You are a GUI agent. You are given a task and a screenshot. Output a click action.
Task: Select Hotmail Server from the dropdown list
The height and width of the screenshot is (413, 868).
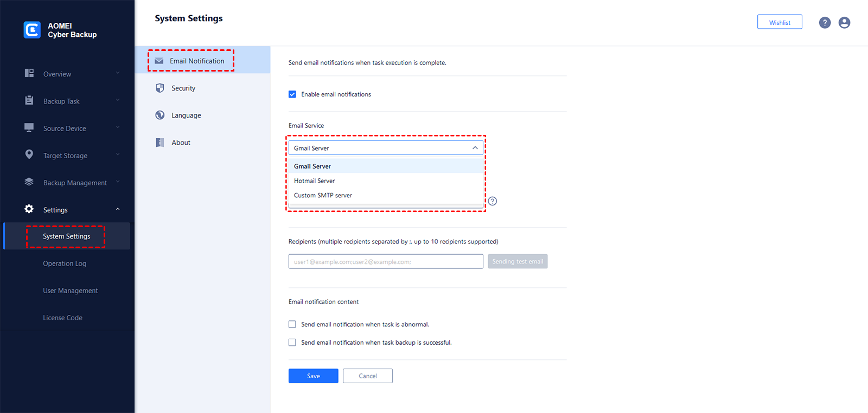point(315,181)
